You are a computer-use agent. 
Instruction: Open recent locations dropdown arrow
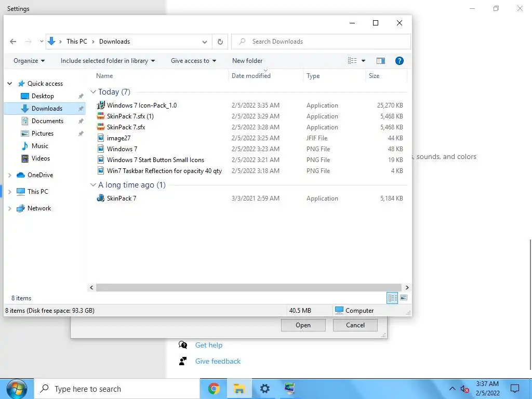tap(42, 42)
